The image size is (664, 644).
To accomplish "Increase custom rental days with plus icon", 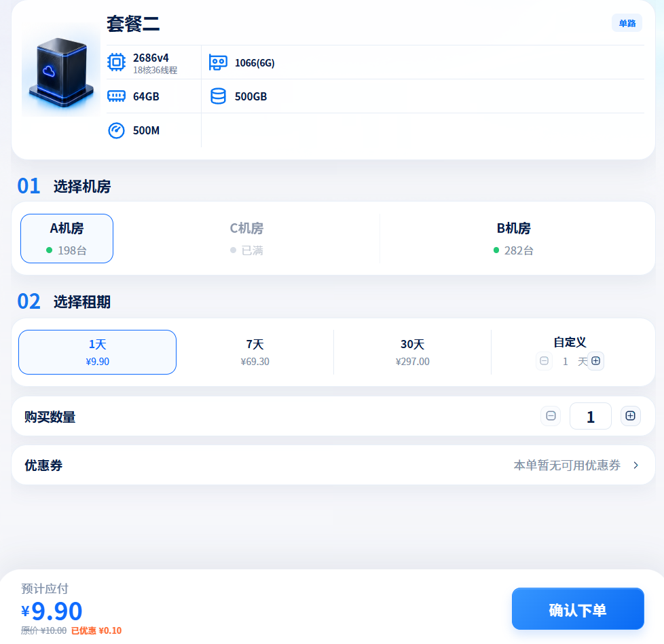I will coord(596,361).
